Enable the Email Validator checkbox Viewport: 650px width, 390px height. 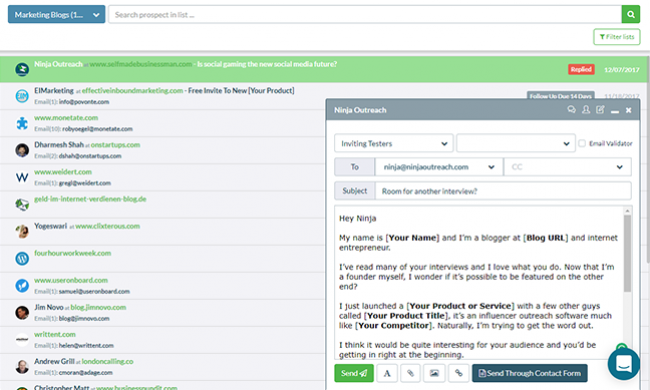[x=582, y=143]
